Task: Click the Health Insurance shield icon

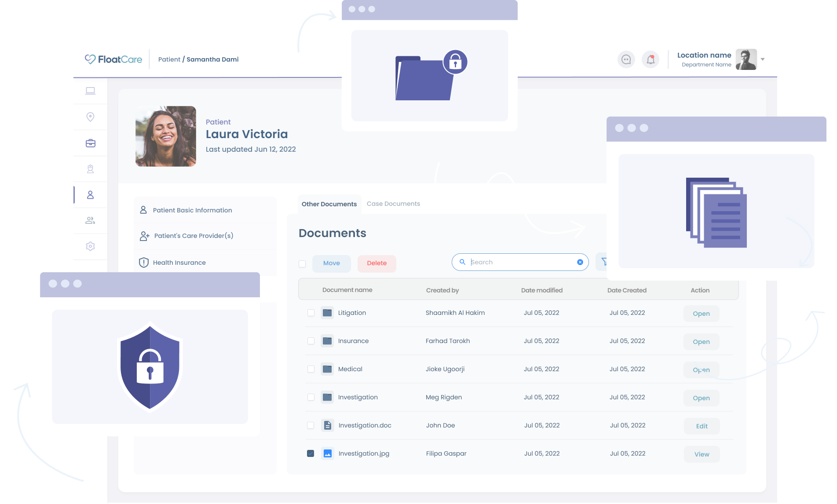Action: 143,263
